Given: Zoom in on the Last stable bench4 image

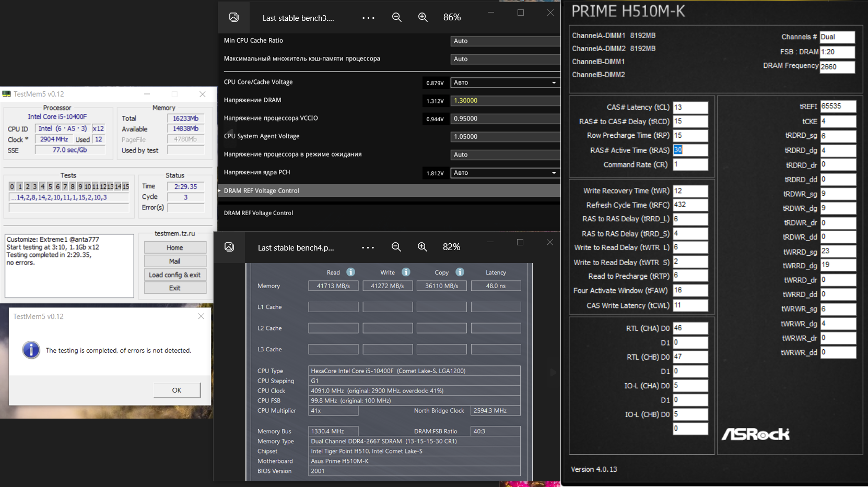Looking at the screenshot, I should [x=423, y=247].
